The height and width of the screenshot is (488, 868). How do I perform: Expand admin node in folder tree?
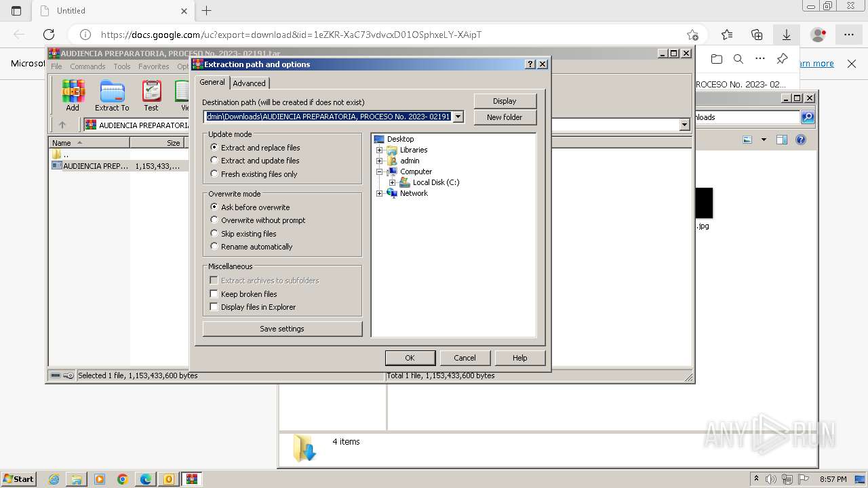pyautogui.click(x=380, y=161)
